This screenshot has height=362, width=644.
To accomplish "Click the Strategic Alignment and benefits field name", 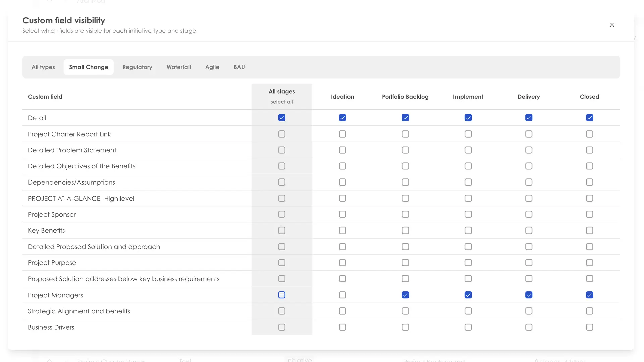I will click(x=79, y=311).
